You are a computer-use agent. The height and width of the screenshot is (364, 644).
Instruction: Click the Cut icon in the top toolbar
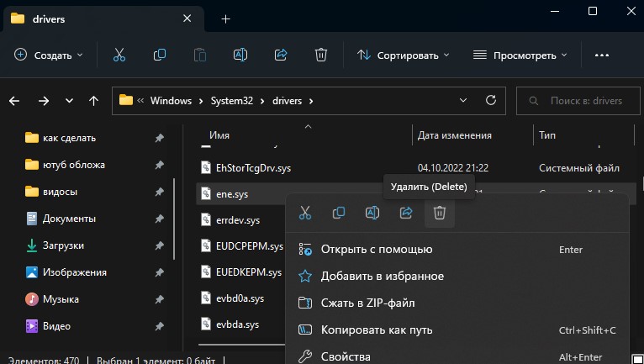click(119, 55)
